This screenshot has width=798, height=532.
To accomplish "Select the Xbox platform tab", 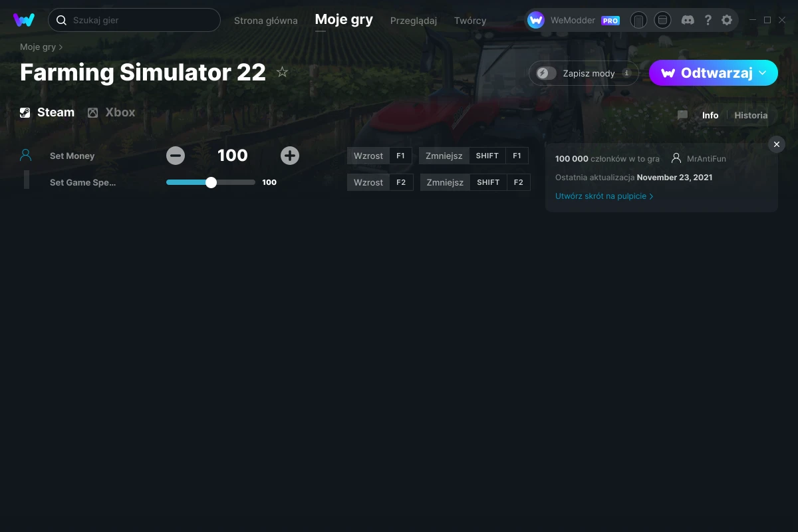I will pyautogui.click(x=112, y=112).
